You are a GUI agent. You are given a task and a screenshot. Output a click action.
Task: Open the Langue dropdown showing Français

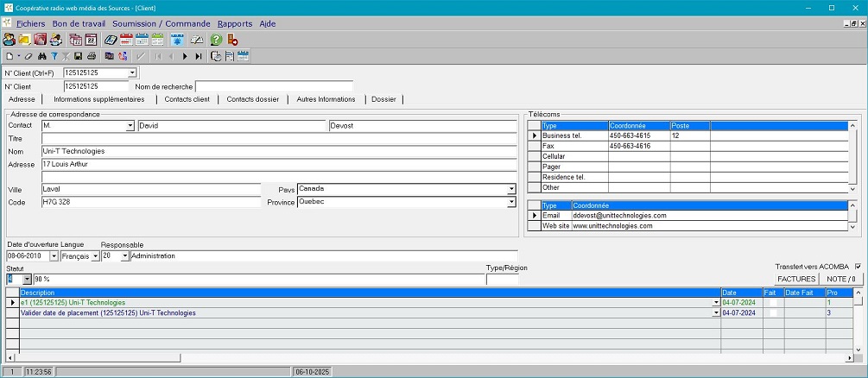(x=95, y=256)
